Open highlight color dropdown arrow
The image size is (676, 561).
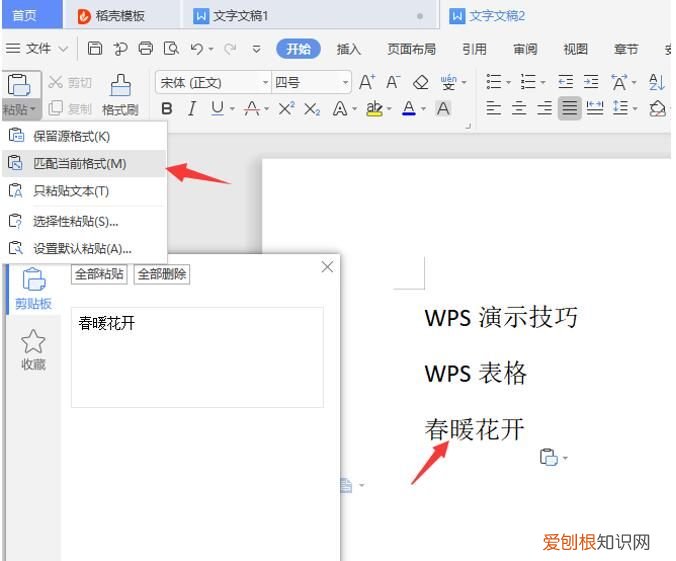389,109
